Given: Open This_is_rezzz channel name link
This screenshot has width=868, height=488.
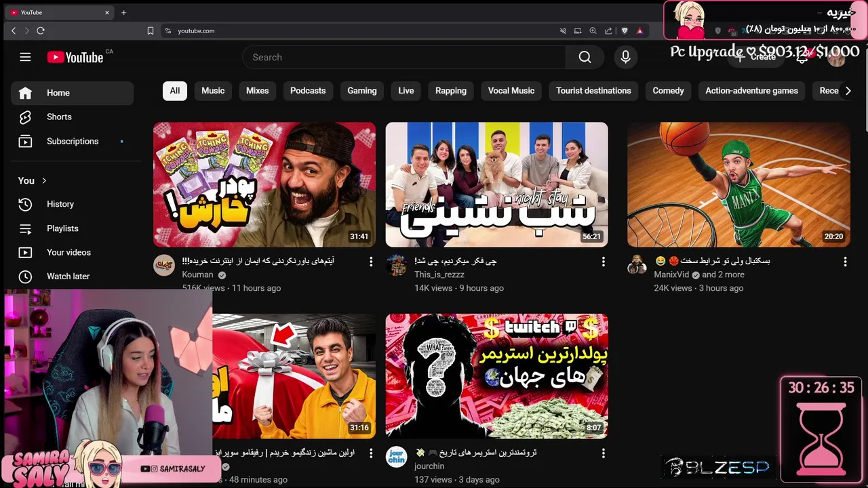Looking at the screenshot, I should point(439,274).
